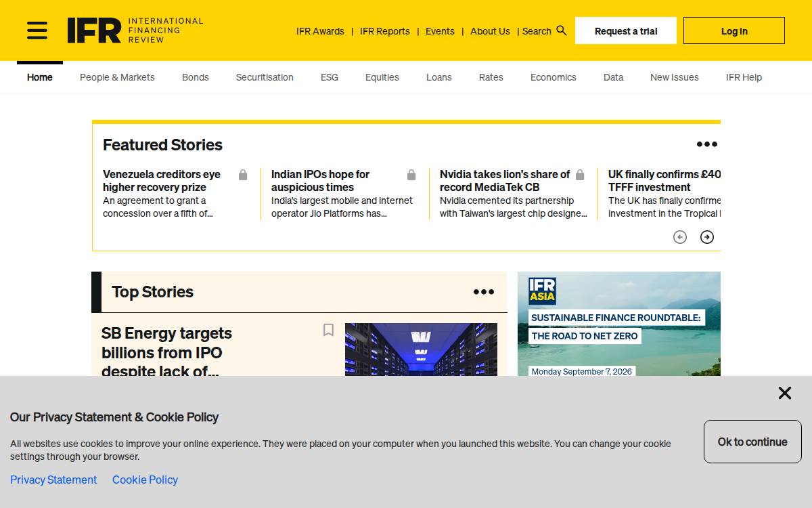This screenshot has width=812, height=508.
Task: Click the Log in button
Action: coord(734,30)
